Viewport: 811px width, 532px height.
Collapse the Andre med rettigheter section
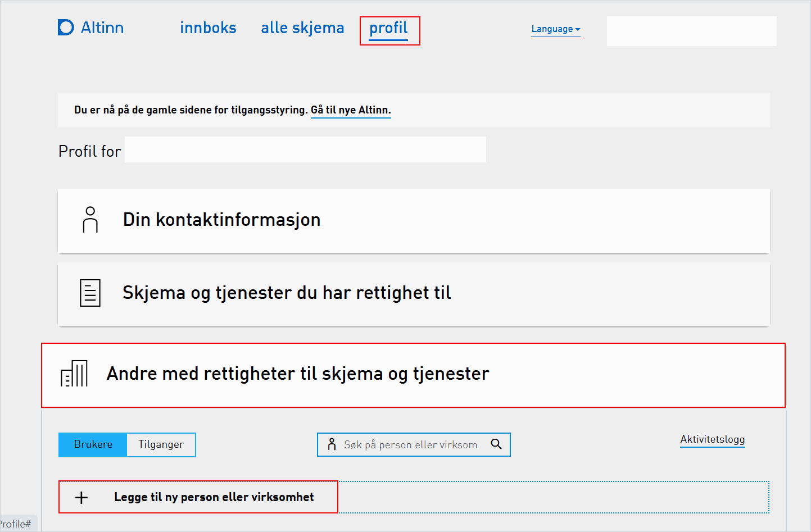pyautogui.click(x=298, y=374)
